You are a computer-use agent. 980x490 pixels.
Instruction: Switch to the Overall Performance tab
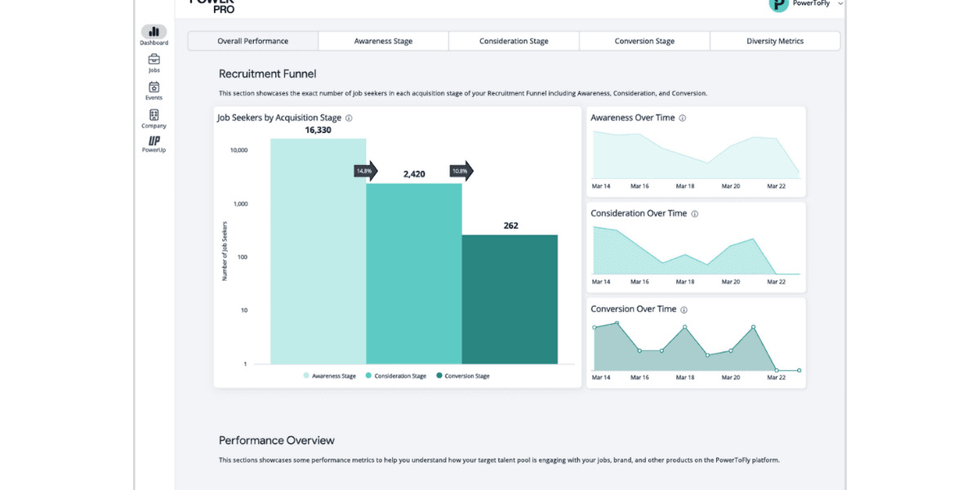click(253, 41)
